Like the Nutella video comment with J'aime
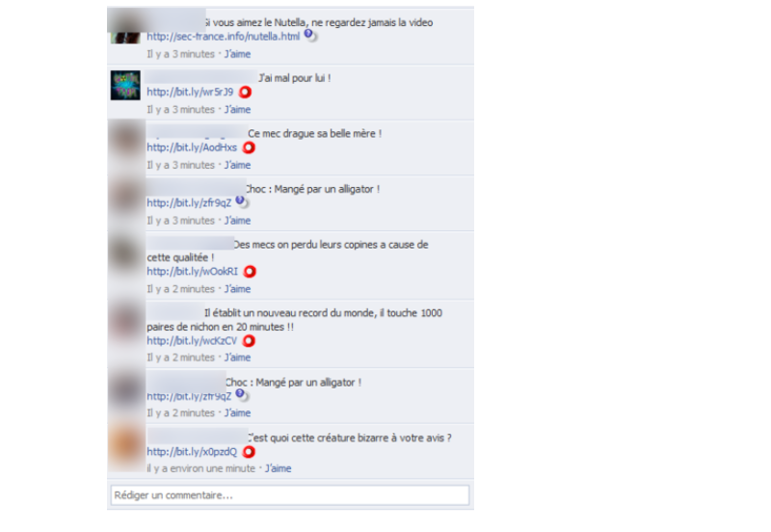The width and height of the screenshot is (771, 532). click(x=237, y=54)
